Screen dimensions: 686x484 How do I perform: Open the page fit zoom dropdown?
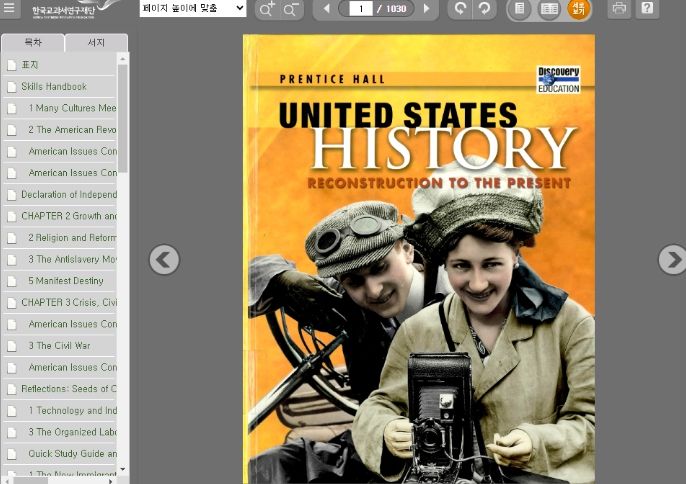[192, 9]
